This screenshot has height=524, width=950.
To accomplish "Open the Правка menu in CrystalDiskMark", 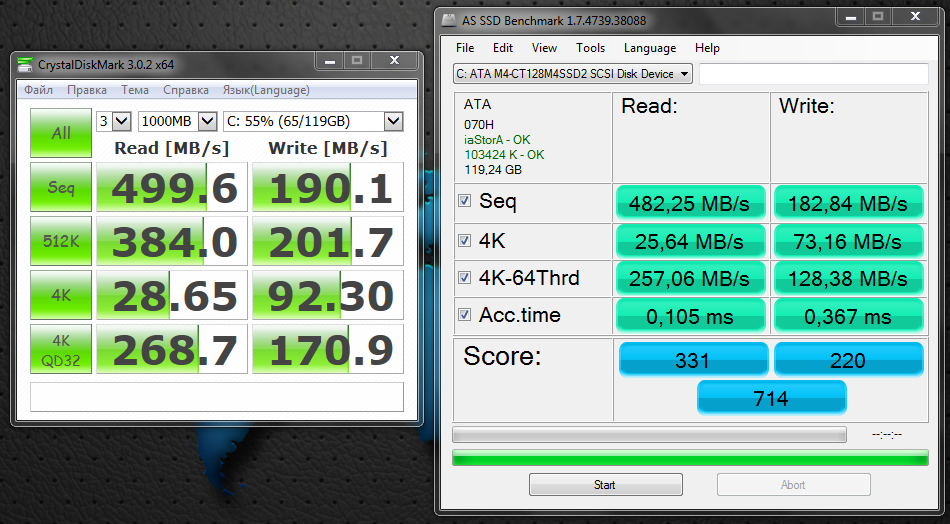I will coord(87,90).
